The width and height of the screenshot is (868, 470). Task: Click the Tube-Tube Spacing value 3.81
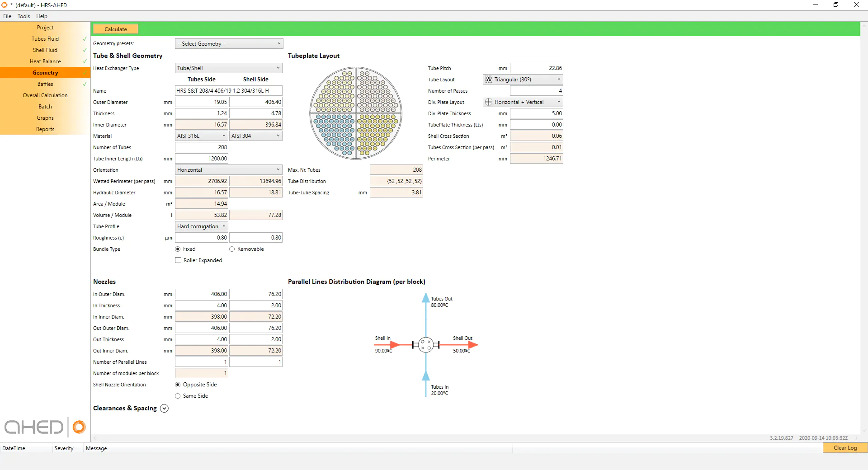396,193
